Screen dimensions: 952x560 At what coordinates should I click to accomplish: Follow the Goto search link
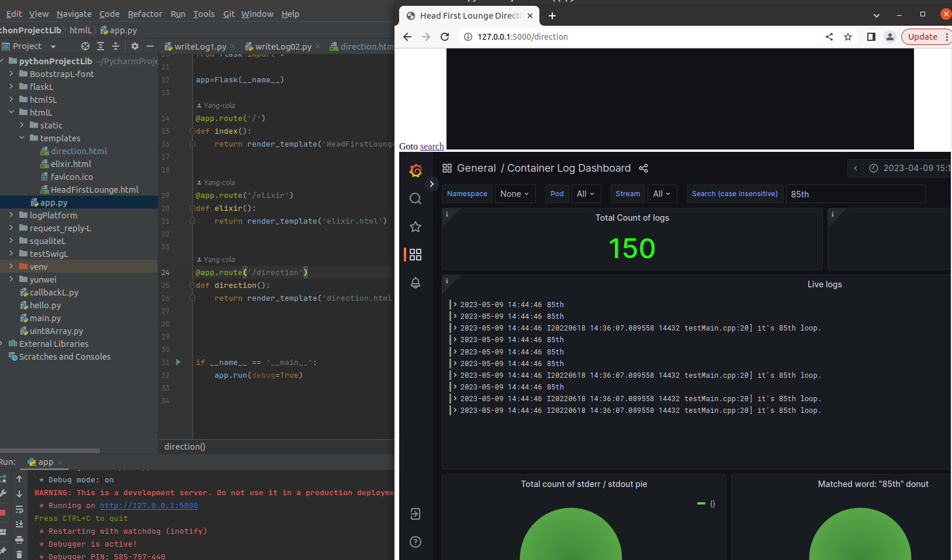pyautogui.click(x=432, y=147)
